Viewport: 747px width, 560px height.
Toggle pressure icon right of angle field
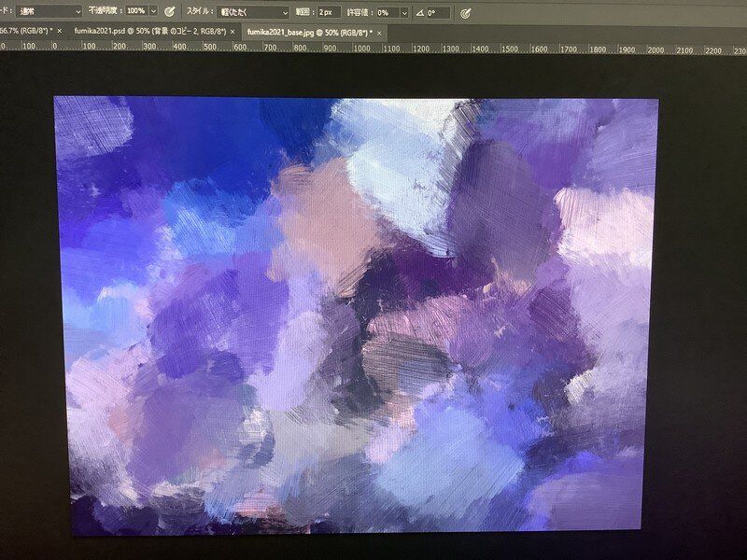point(466,13)
